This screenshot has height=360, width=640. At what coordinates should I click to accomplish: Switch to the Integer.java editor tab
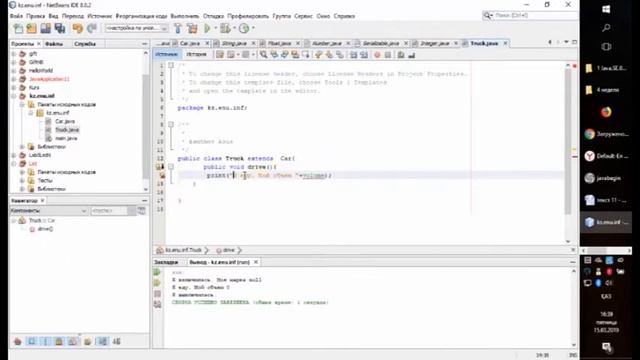click(434, 43)
